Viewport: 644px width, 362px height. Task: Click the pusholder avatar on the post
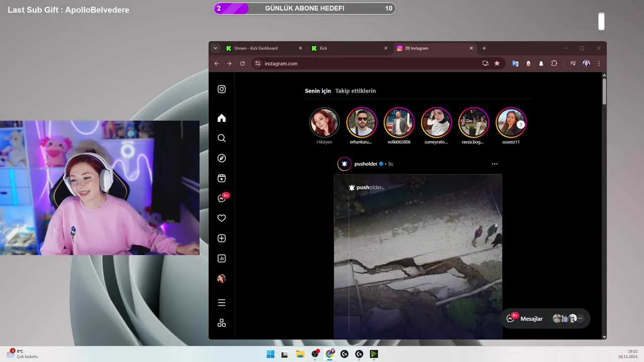pyautogui.click(x=344, y=164)
